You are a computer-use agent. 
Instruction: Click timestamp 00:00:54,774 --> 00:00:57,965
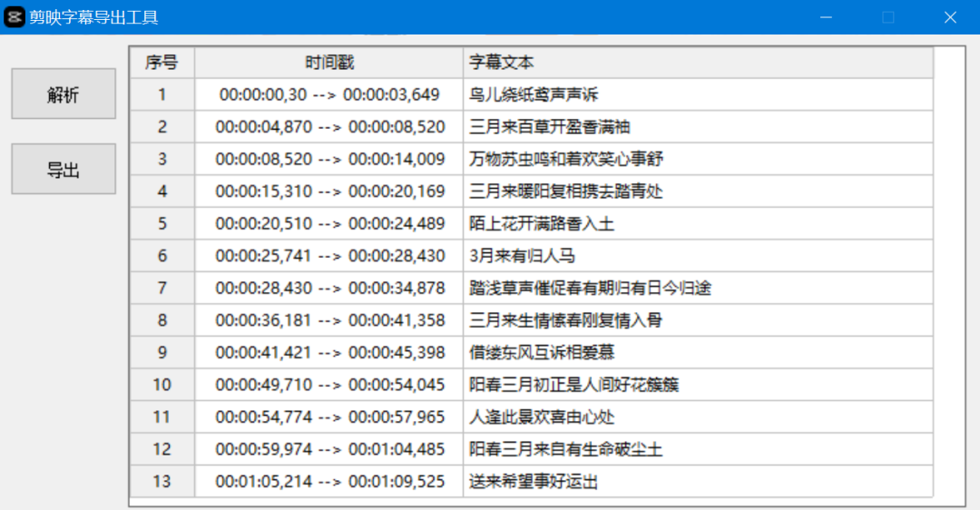(x=330, y=417)
